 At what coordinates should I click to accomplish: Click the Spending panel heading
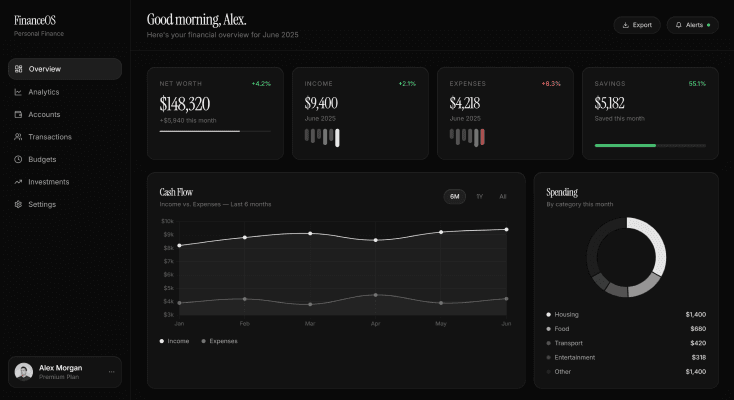[562, 192]
